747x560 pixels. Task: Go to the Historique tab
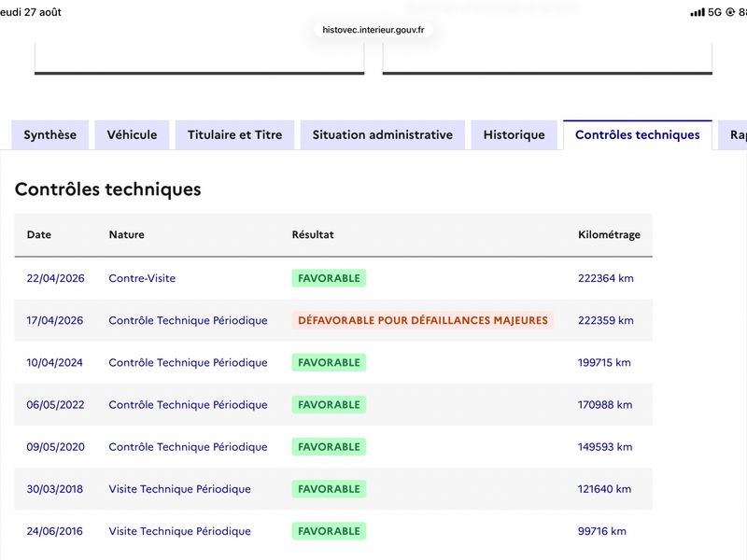[514, 134]
